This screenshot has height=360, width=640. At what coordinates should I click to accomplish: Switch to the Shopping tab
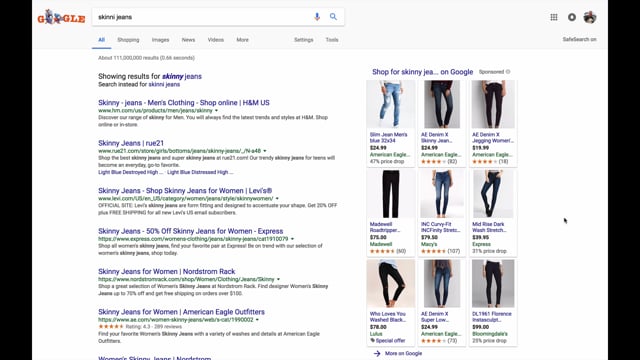(x=128, y=40)
